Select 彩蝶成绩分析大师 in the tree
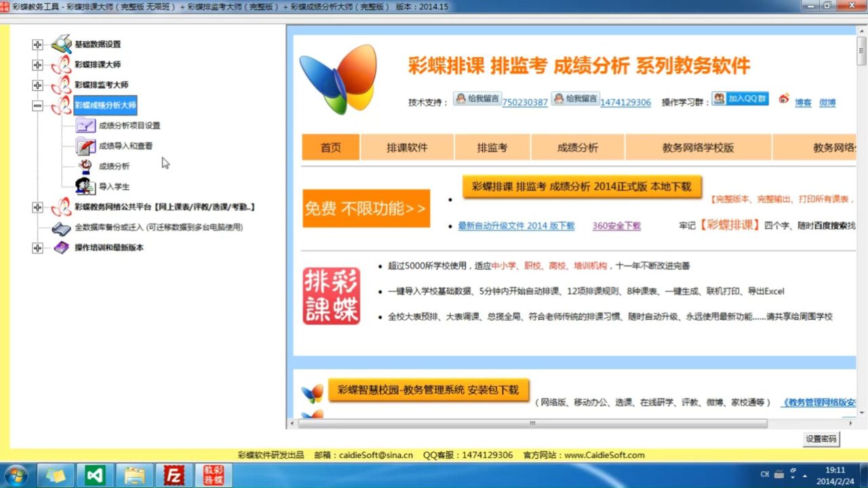 pos(105,106)
